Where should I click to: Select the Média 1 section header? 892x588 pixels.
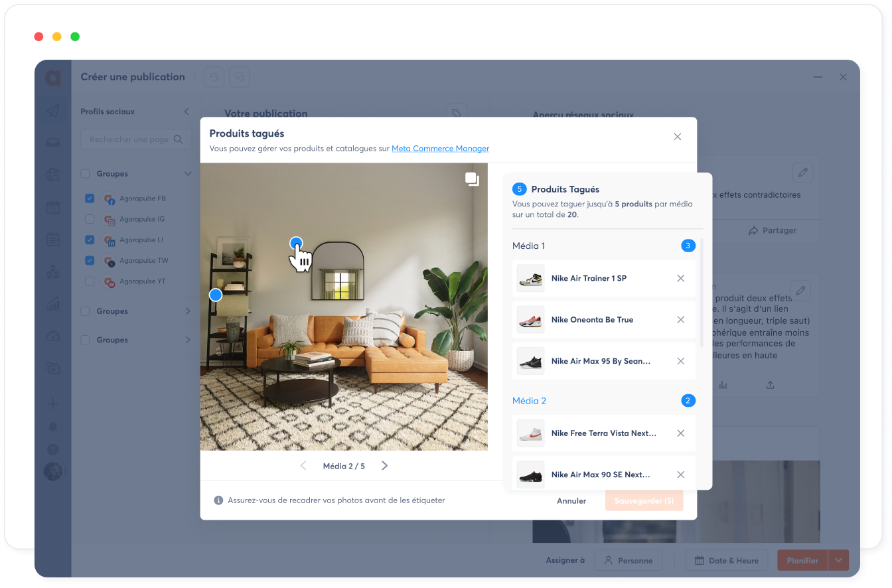528,246
